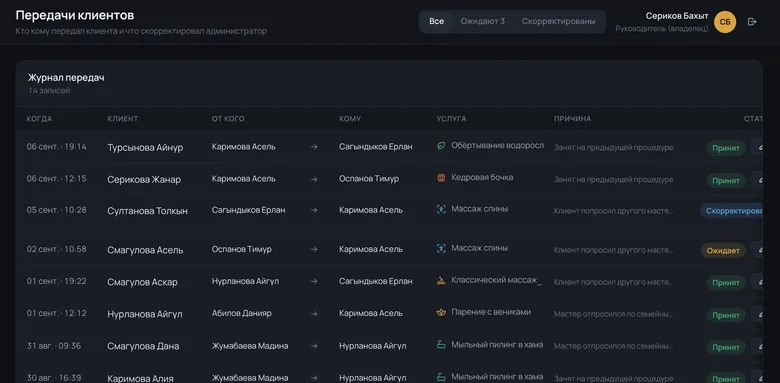
Task: Click the УСЛУГА column header
Action: (x=451, y=119)
